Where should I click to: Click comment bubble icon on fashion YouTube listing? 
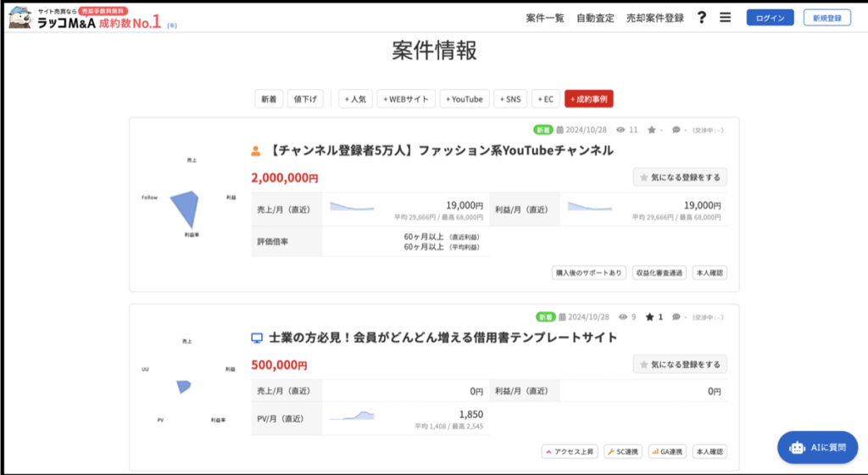tap(676, 131)
